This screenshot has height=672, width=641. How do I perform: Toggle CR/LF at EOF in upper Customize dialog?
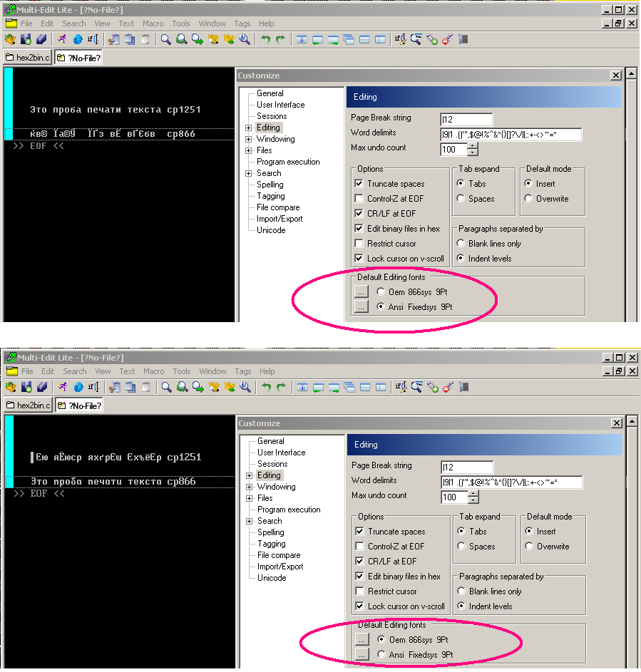[x=359, y=213]
